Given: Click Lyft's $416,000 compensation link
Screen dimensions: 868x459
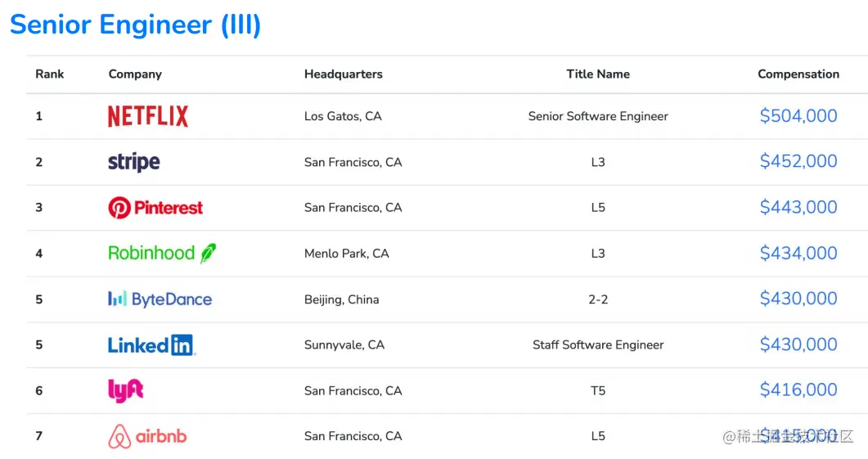Looking at the screenshot, I should click(x=798, y=389).
